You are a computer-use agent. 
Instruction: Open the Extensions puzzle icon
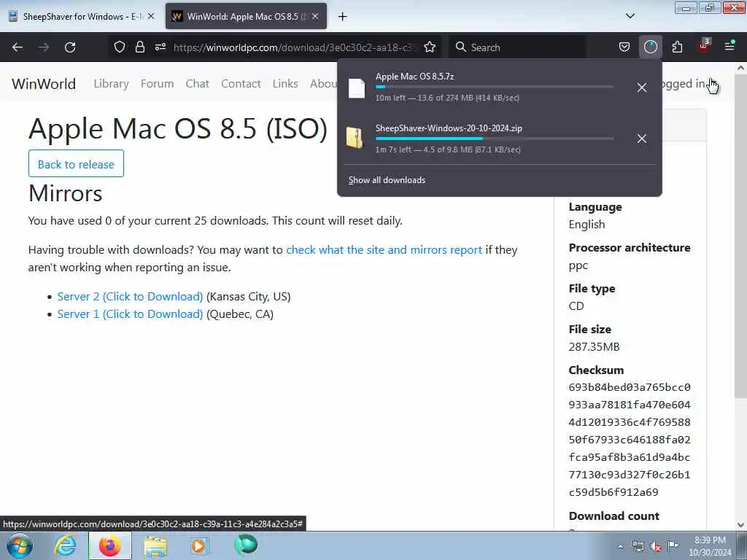(677, 47)
